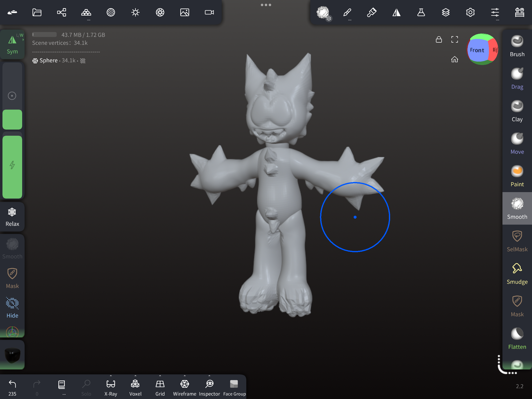The height and width of the screenshot is (399, 532).
Task: Toggle Mask shortcut in left panel
Action: tap(12, 278)
